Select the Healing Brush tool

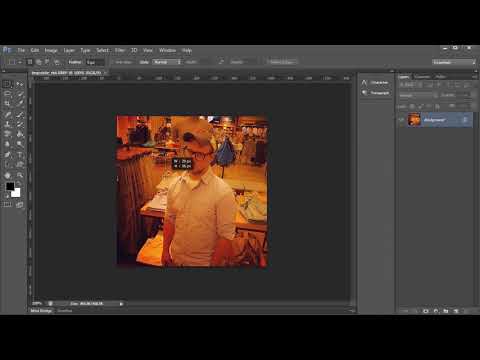[7, 115]
